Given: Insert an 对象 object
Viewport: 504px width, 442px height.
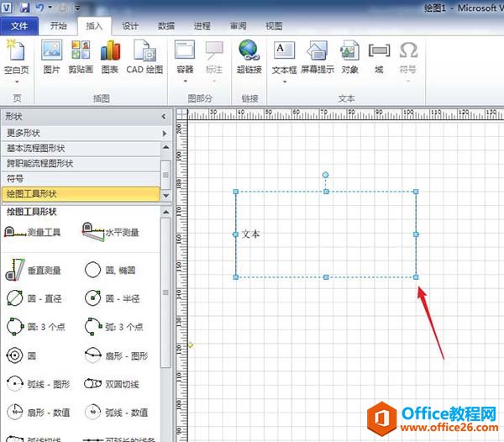Looking at the screenshot, I should coord(349,56).
